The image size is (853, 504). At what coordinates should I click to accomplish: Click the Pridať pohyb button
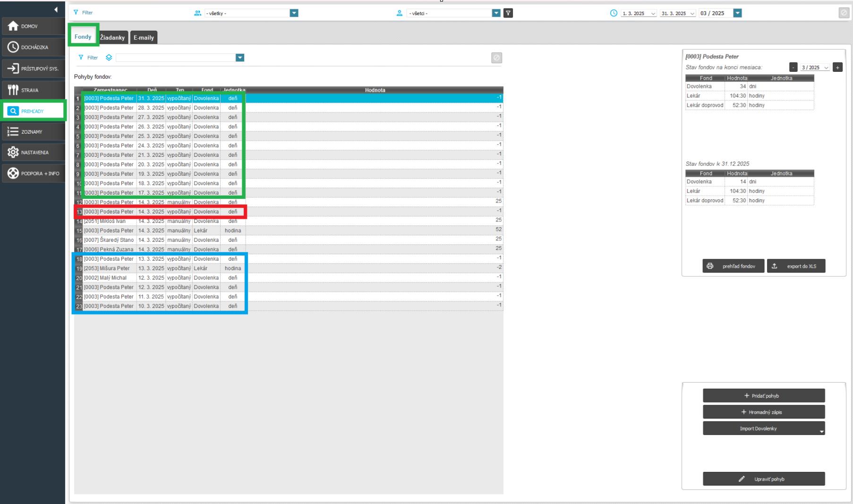[x=763, y=396]
